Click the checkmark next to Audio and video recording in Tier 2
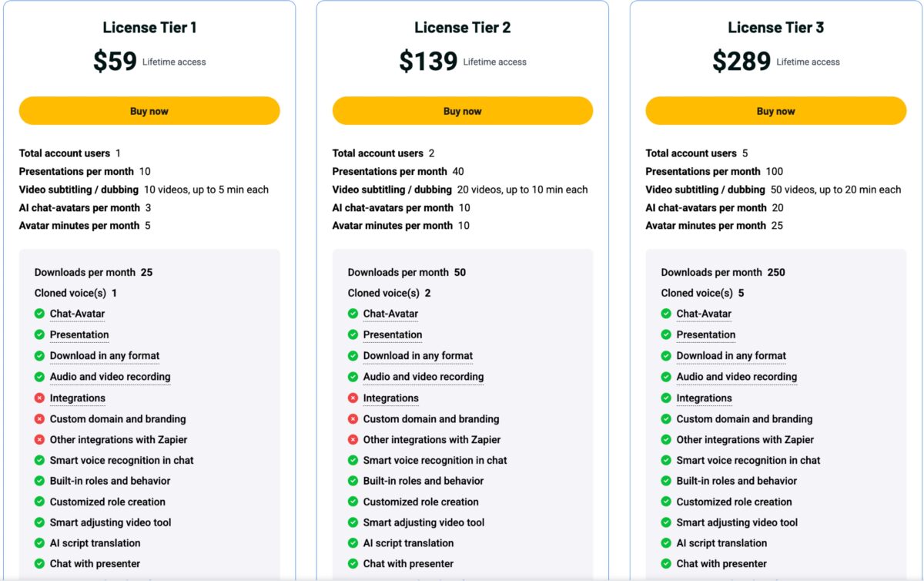 tap(353, 377)
